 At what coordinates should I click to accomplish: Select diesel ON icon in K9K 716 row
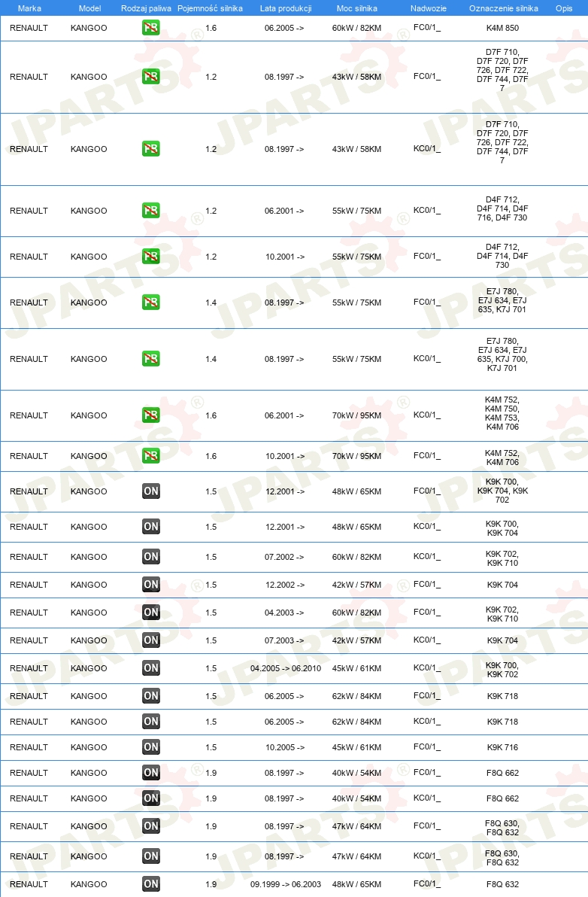151,747
